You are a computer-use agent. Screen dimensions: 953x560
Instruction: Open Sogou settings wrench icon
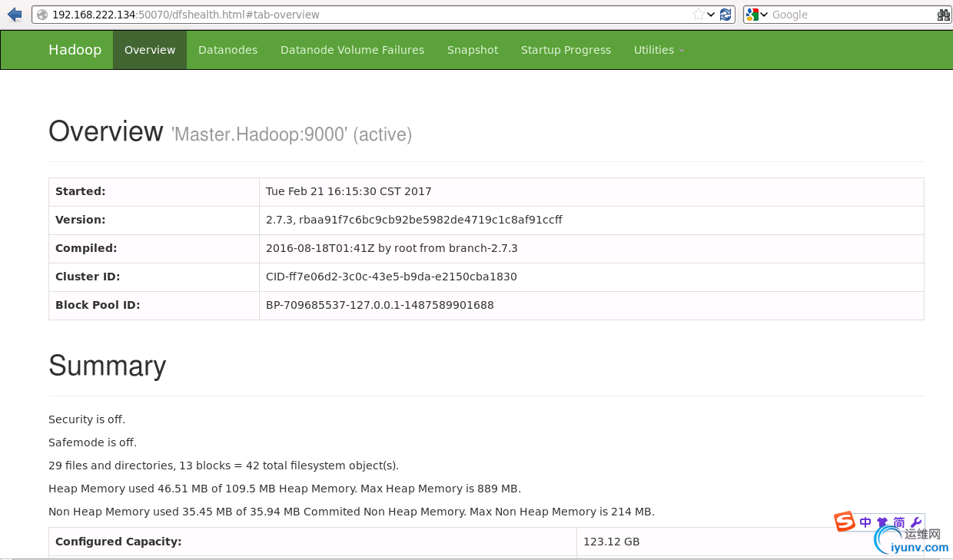coord(915,522)
